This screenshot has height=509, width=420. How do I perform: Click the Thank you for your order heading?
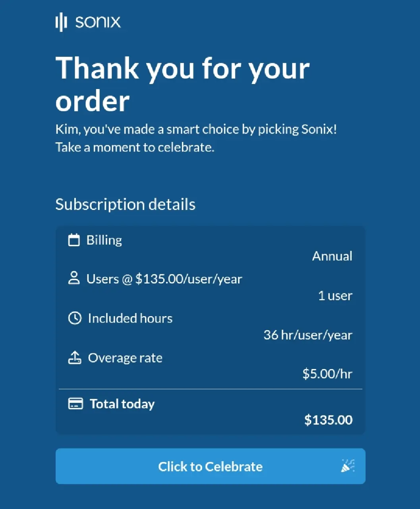pyautogui.click(x=182, y=84)
